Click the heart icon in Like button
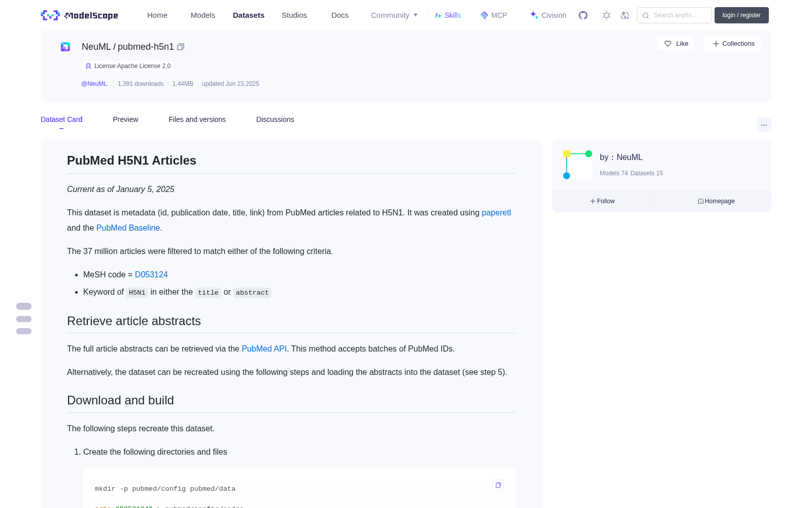The image size is (812, 508). pyautogui.click(x=668, y=44)
